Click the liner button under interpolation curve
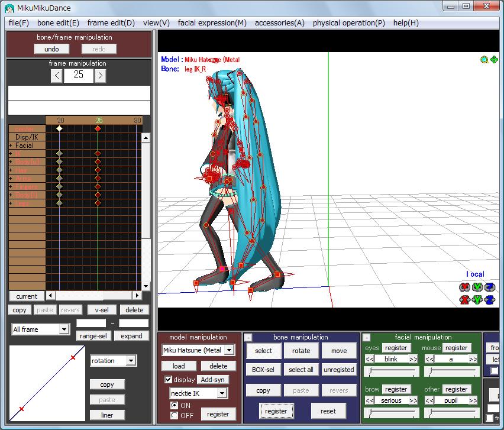This screenshot has height=430, width=504. (107, 415)
